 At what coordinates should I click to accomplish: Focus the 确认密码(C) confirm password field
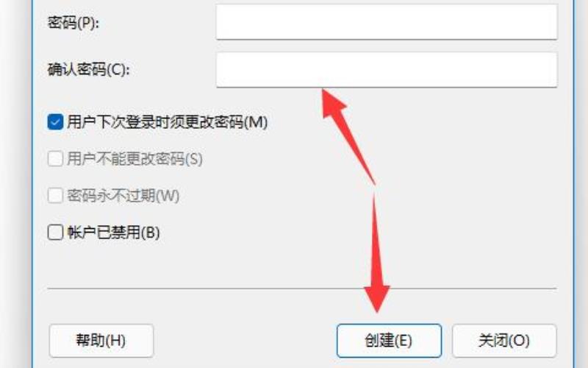pyautogui.click(x=387, y=70)
